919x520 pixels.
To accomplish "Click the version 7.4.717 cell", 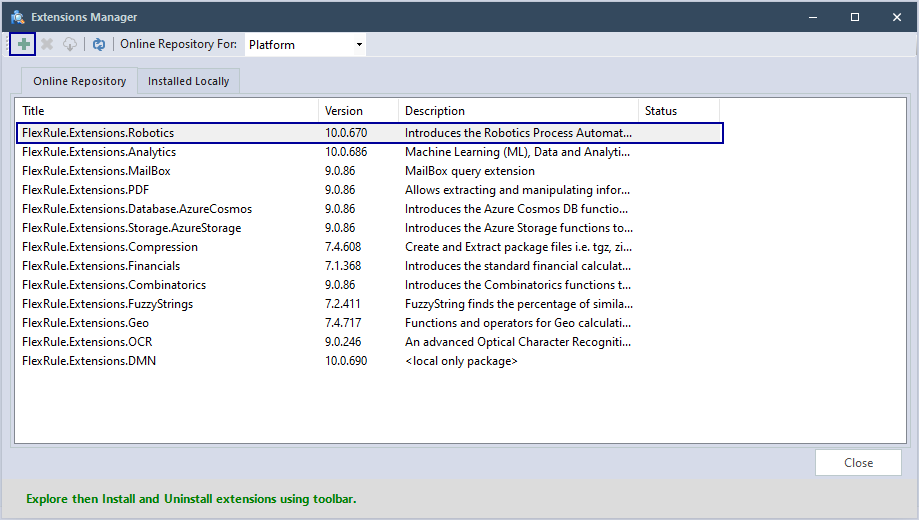I will point(343,323).
